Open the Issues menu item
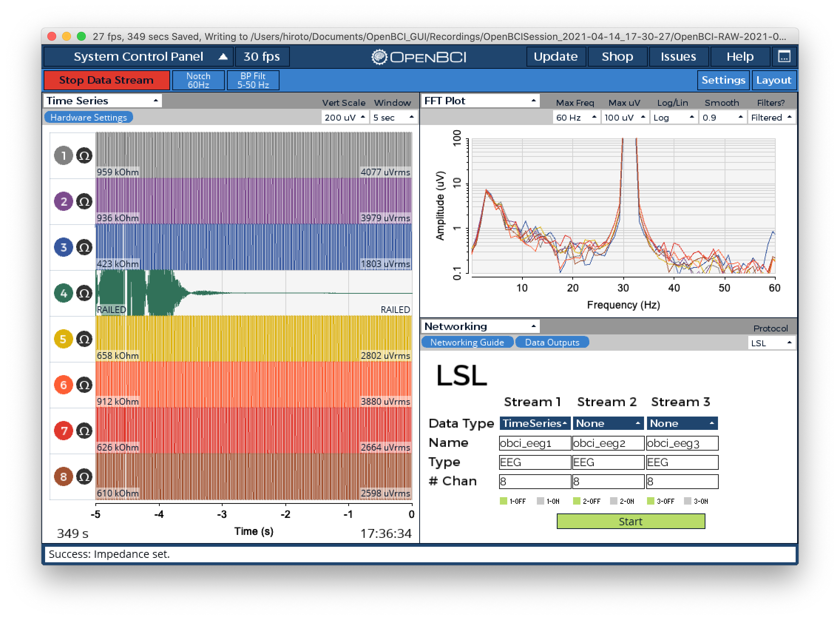Screen dimensions: 840x620 (x=678, y=57)
